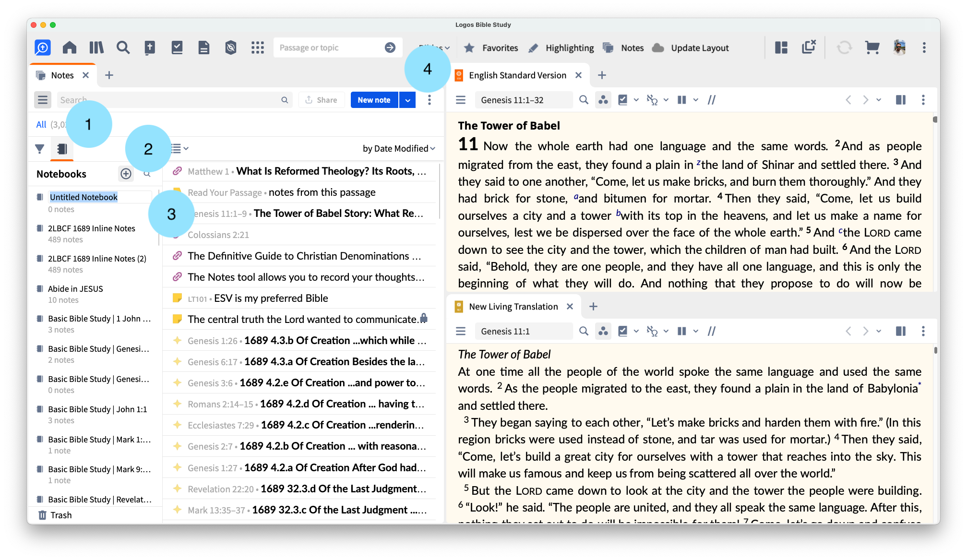Open the by Date Modified sort dropdown

(x=398, y=149)
